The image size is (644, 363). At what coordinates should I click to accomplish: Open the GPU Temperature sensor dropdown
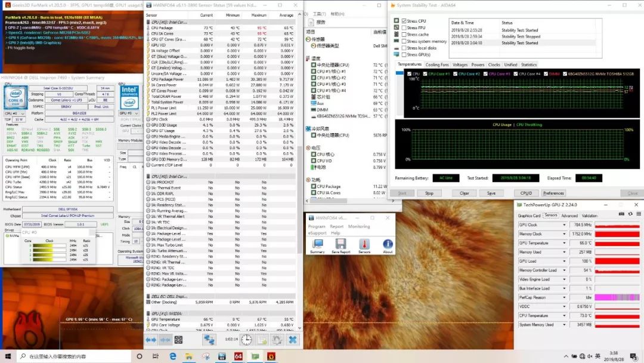(x=564, y=243)
